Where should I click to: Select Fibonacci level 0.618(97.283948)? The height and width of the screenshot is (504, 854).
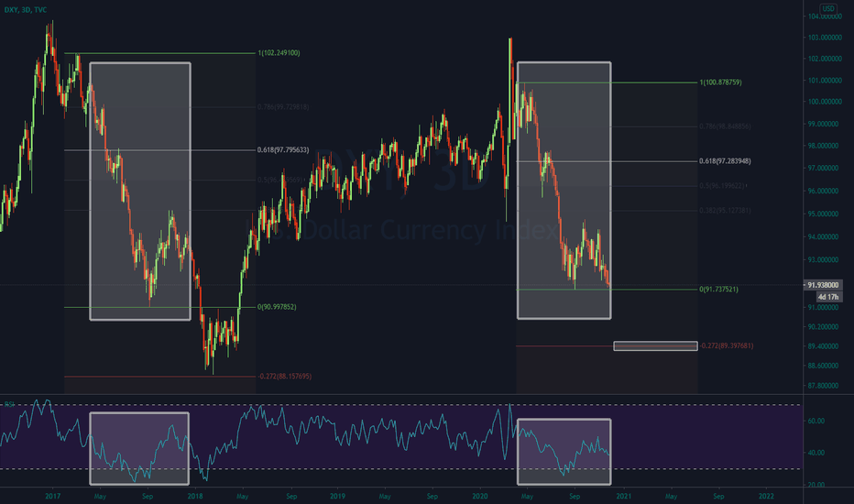pos(725,161)
